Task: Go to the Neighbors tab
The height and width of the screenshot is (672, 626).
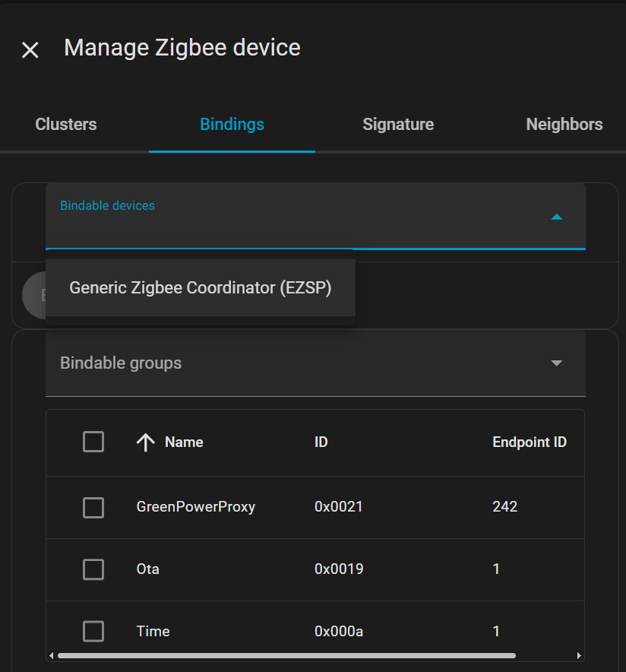Action: point(564,125)
